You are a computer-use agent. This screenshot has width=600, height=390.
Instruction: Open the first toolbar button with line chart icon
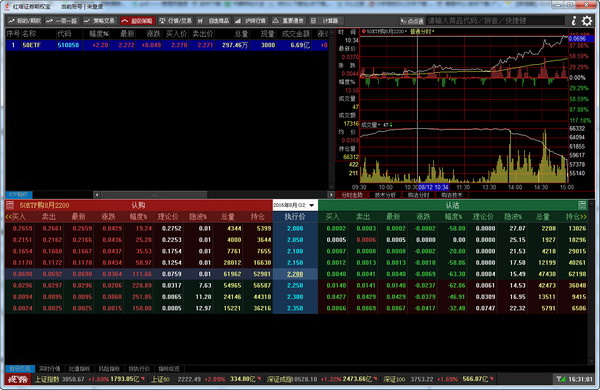(25, 21)
